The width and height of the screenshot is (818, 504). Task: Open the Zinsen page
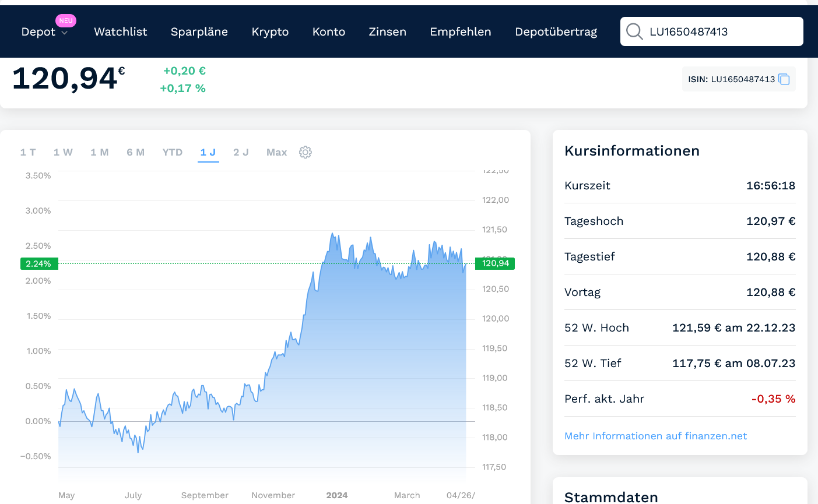[x=388, y=32]
